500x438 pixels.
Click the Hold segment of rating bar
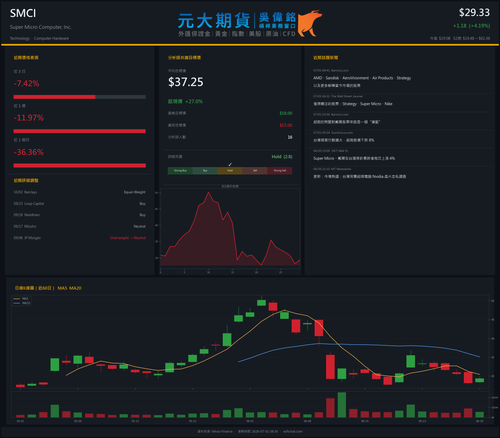[x=230, y=171]
